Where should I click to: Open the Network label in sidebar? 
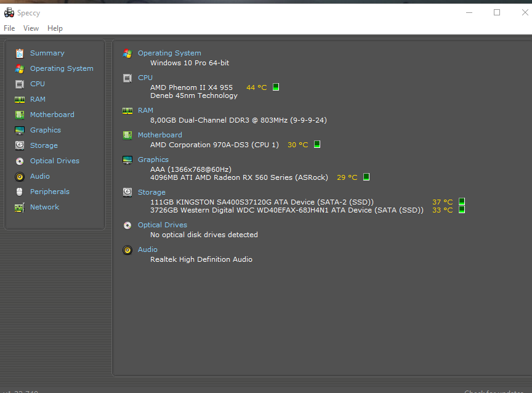pyautogui.click(x=44, y=207)
